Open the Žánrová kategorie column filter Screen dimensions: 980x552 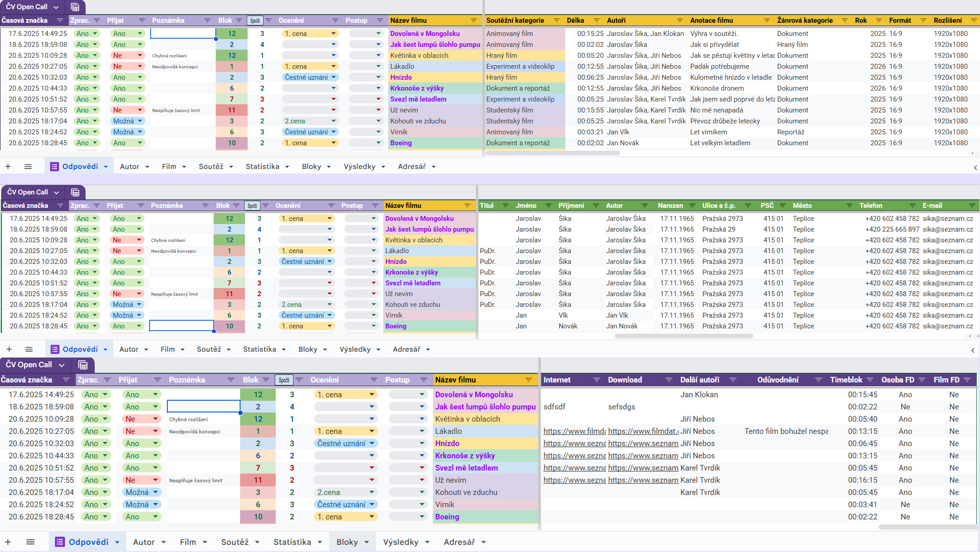[844, 20]
